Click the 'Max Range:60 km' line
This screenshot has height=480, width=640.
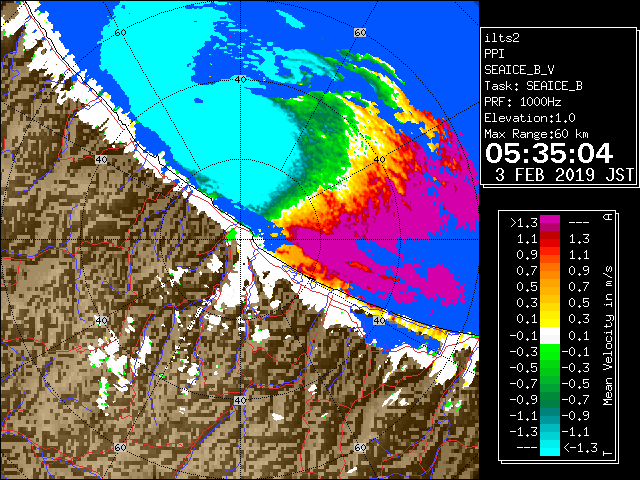(x=536, y=134)
